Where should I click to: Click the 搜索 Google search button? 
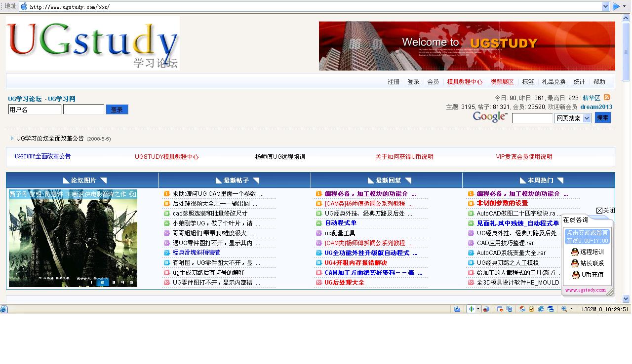click(602, 117)
